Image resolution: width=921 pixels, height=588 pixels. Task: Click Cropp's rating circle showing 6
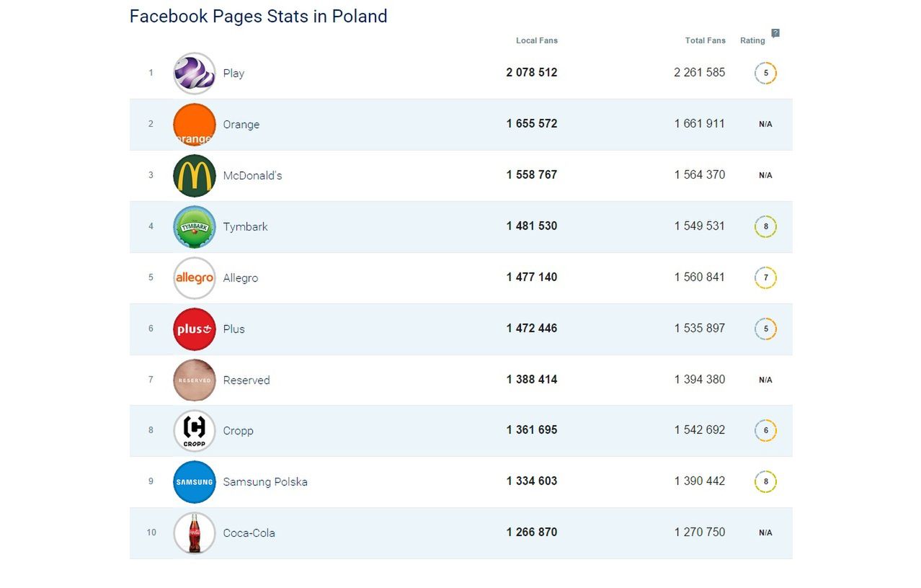pyautogui.click(x=765, y=431)
